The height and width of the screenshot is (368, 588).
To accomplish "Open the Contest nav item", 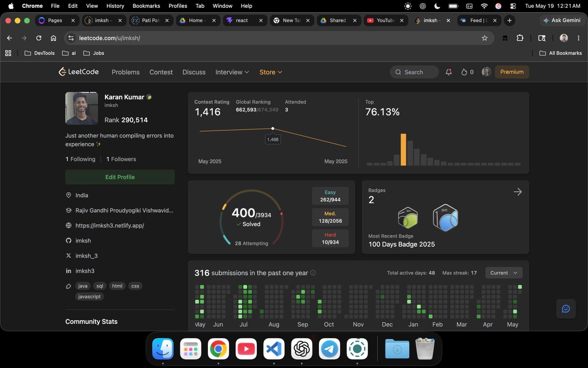I will pyautogui.click(x=161, y=72).
